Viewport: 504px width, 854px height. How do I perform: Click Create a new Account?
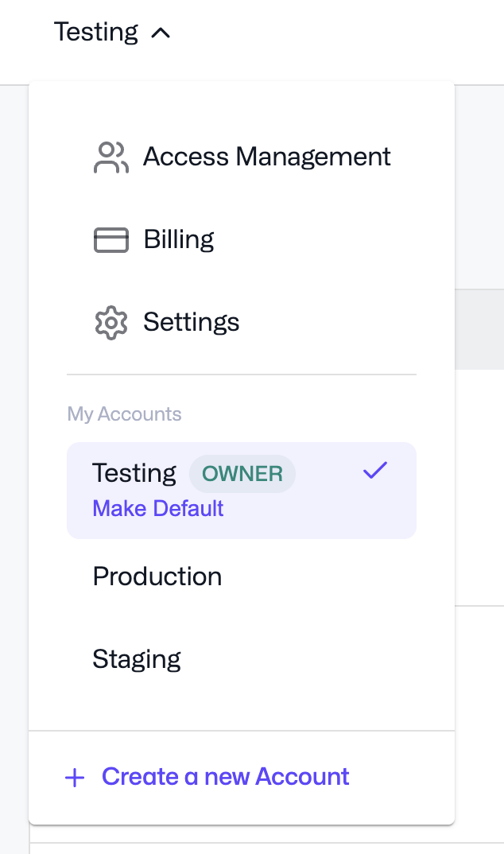point(225,777)
